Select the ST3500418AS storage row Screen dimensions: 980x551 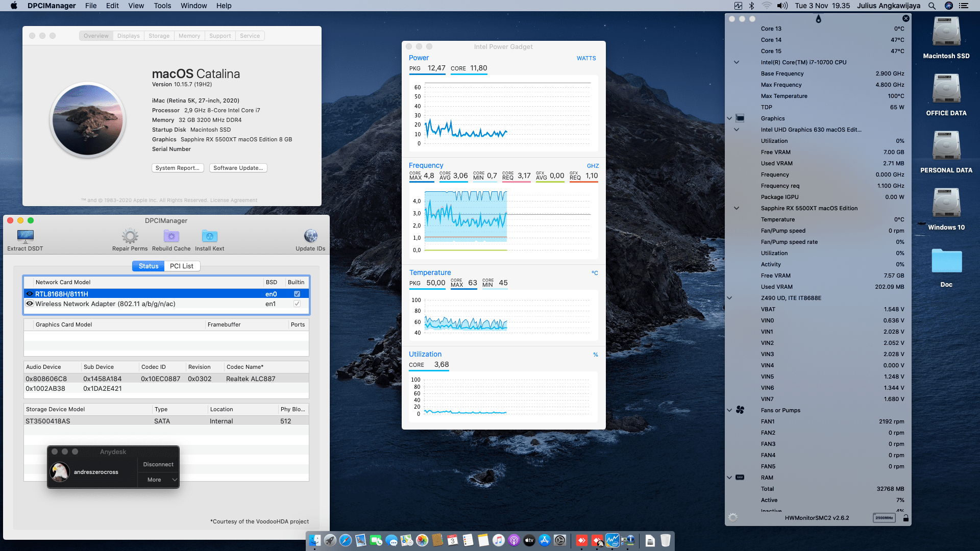[x=166, y=421]
